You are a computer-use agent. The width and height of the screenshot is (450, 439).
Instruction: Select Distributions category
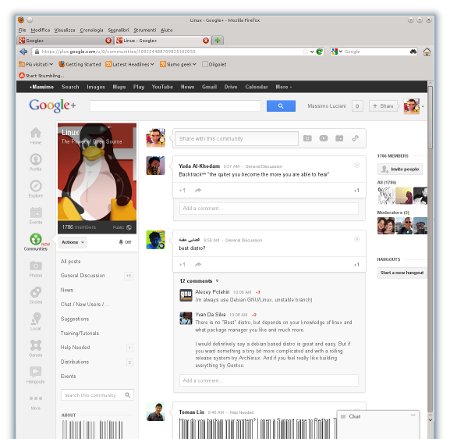(x=75, y=362)
